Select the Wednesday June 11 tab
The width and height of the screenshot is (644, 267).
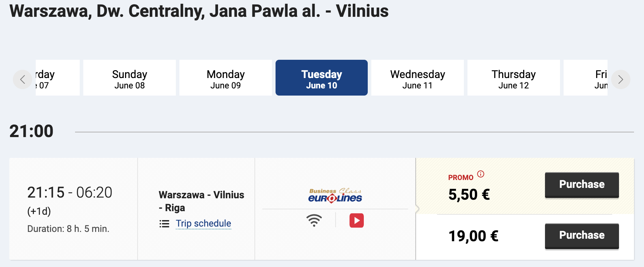click(417, 78)
